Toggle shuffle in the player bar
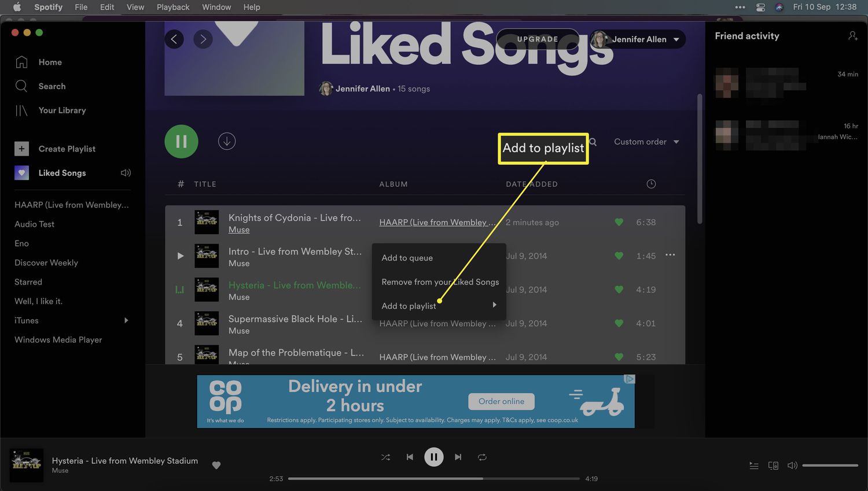This screenshot has height=491, width=868. click(x=385, y=457)
